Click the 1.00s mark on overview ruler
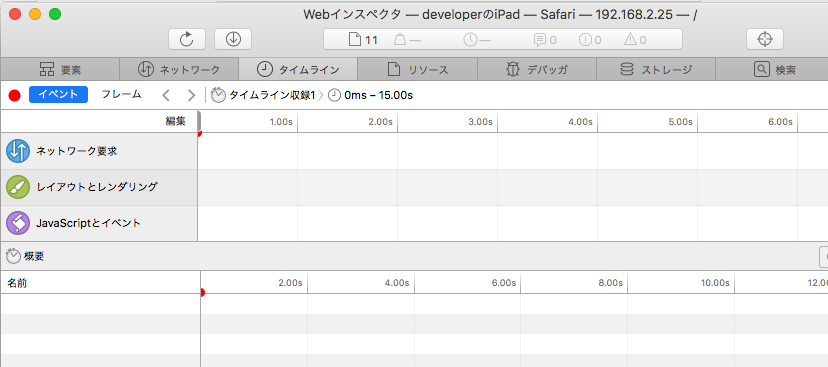828x367 pixels. pos(281,121)
